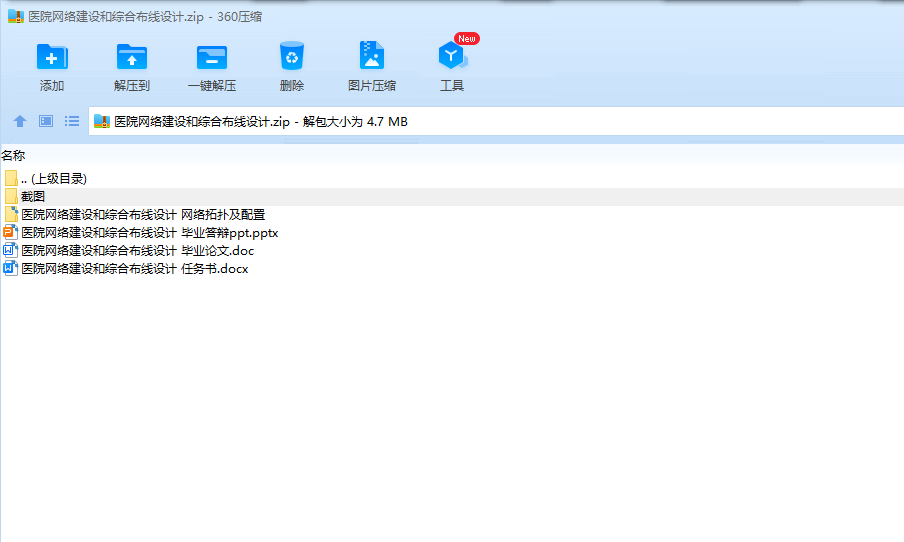The height and width of the screenshot is (542, 904).
Task: Select the '.. (上级目录)' row text
Action: point(54,179)
